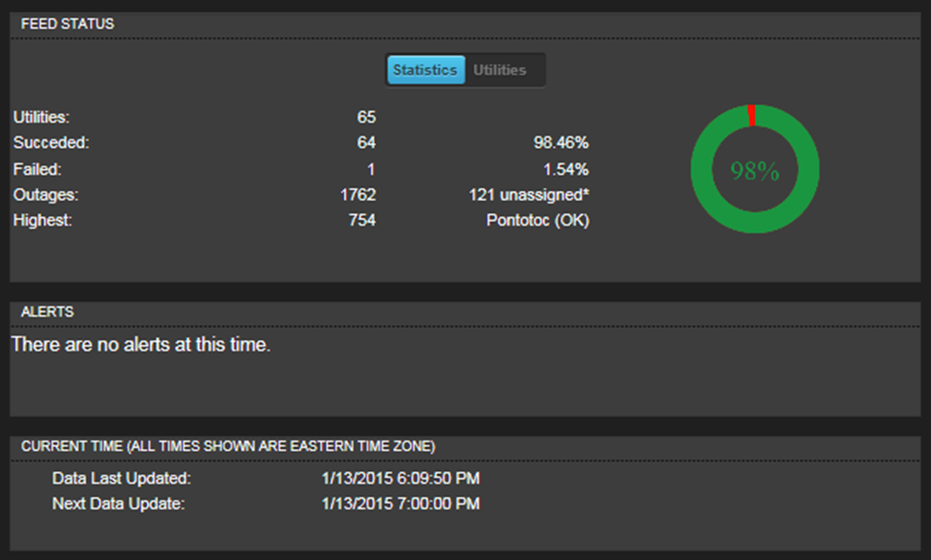Select the 98.46% success percentage
The height and width of the screenshot is (560, 931).
[561, 142]
